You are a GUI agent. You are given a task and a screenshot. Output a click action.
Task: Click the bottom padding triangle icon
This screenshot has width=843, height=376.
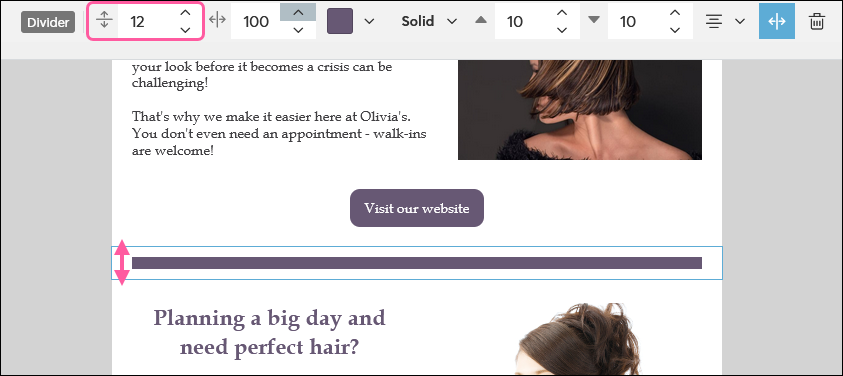click(x=594, y=20)
